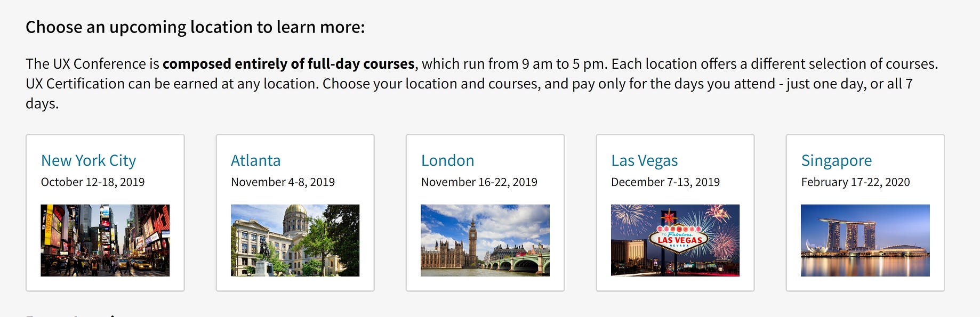Open the Singapore conference page
Screen dimensions: 980x317
click(x=836, y=160)
